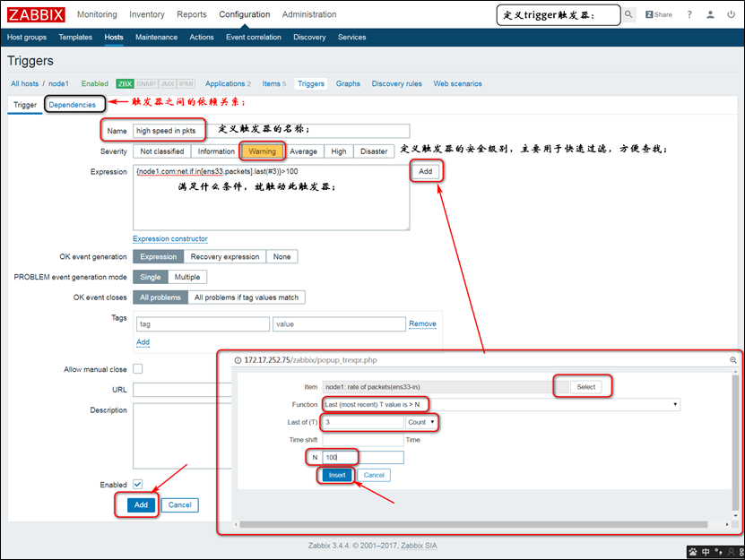Viewport: 745px width, 560px height.
Task: Go to Discovery submenu
Action: [309, 37]
